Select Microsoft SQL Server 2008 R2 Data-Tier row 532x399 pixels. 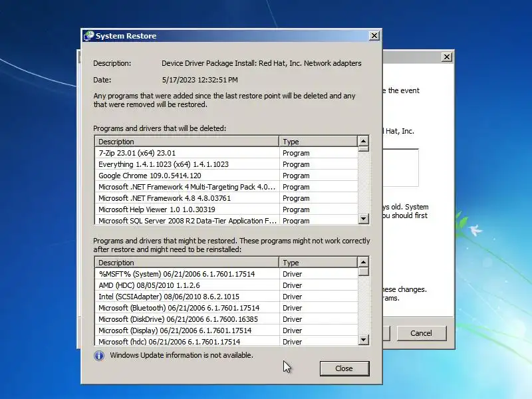click(227, 220)
